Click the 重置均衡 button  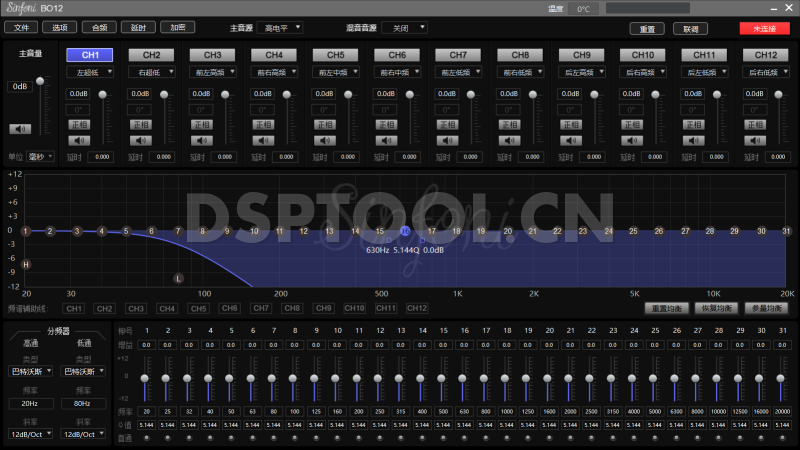coord(665,309)
